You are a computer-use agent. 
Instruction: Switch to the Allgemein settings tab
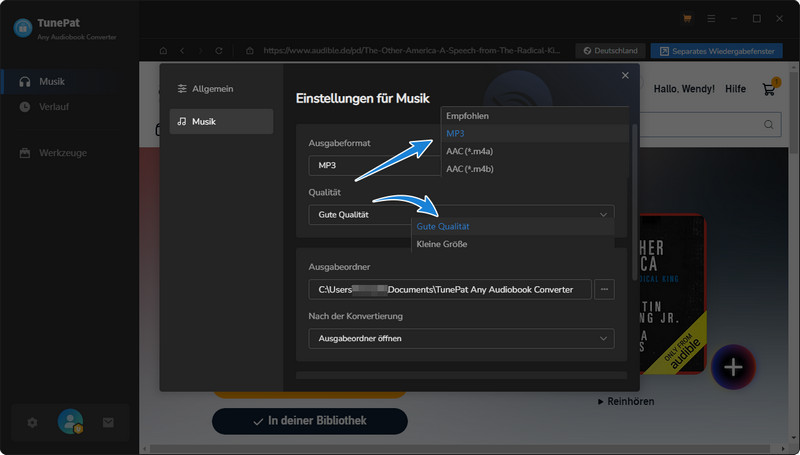[221, 89]
